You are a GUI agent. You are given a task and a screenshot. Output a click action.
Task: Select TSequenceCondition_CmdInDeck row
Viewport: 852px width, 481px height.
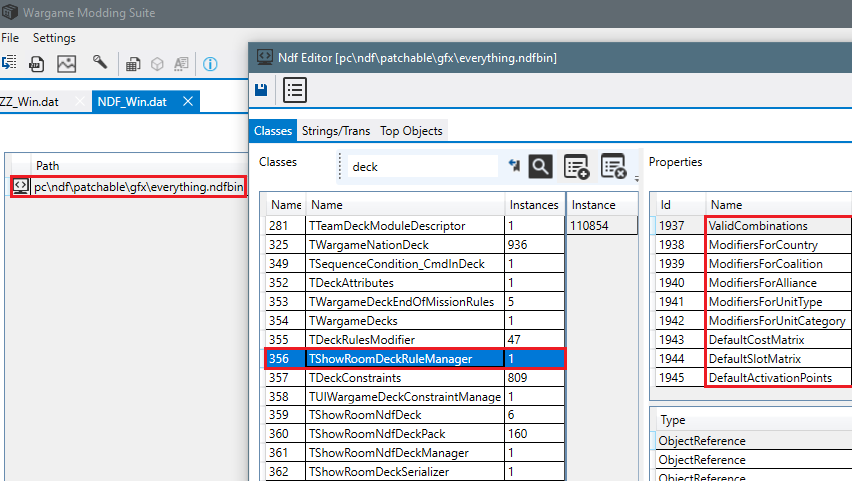[x=415, y=264]
